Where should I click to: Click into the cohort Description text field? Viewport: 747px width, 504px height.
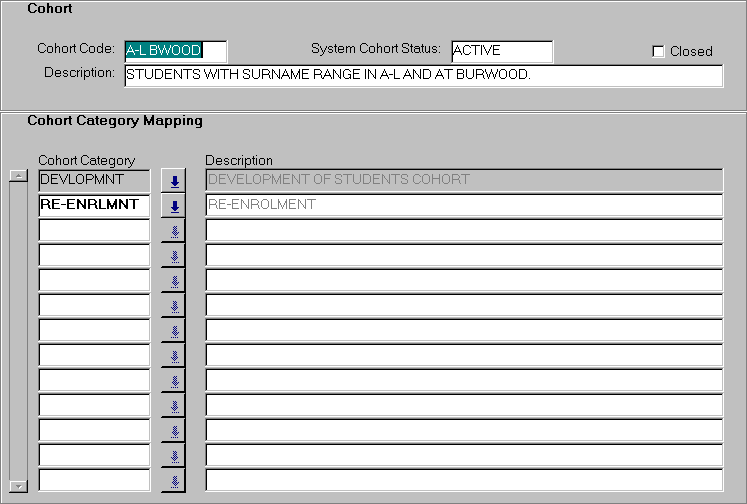click(x=422, y=75)
